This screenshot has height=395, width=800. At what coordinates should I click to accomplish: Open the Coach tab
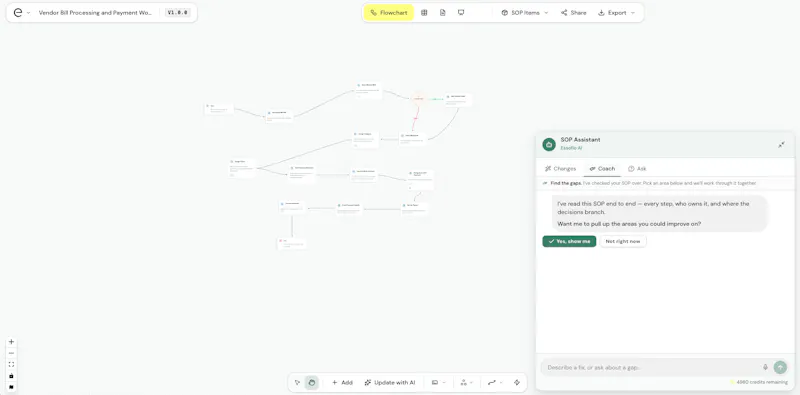pyautogui.click(x=602, y=168)
